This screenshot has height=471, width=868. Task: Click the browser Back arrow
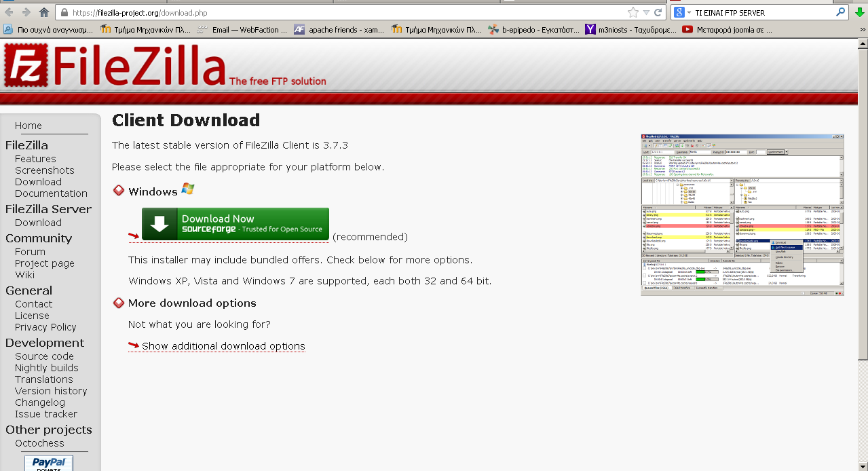tap(9, 12)
